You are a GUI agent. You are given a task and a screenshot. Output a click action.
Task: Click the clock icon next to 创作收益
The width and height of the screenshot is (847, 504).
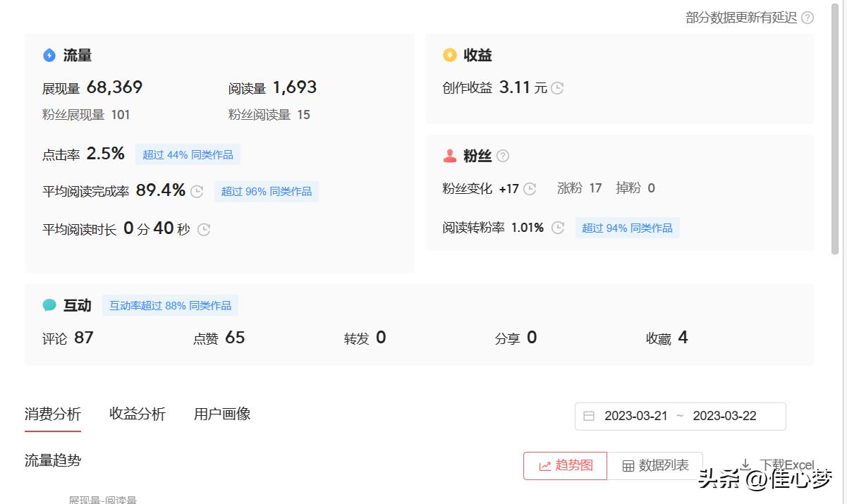(x=557, y=88)
